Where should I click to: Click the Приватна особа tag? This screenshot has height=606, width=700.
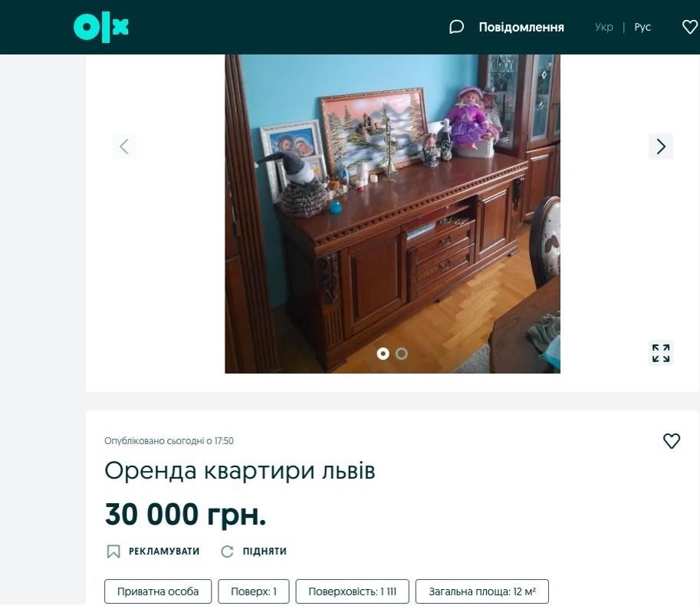[x=158, y=591]
